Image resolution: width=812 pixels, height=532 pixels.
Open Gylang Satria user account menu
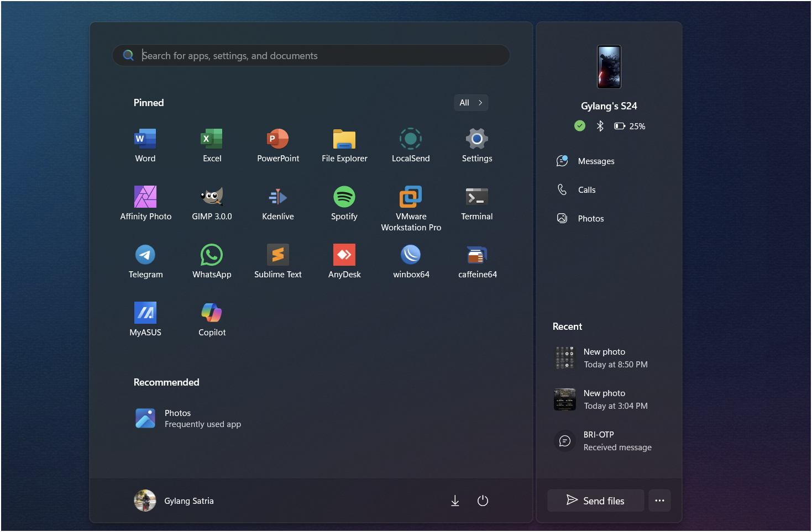[174, 501]
